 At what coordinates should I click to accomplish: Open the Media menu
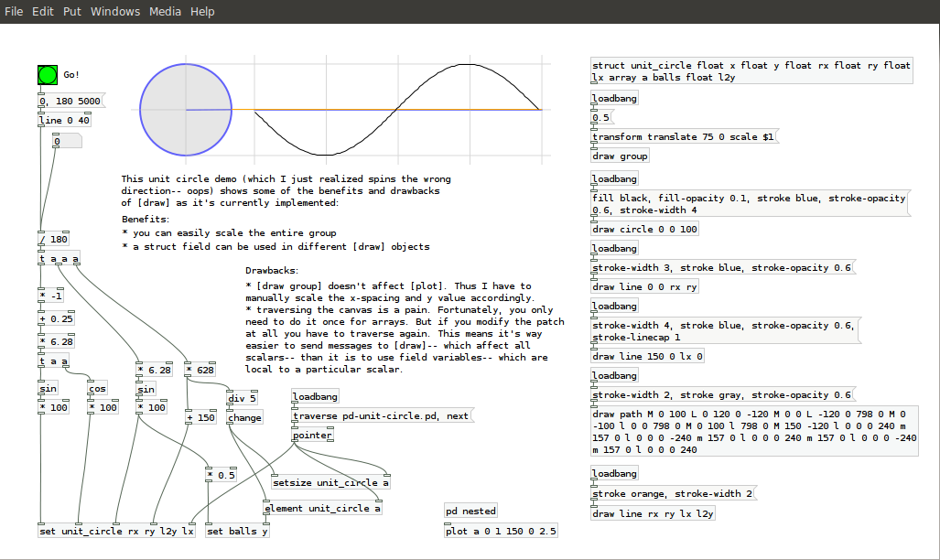click(x=165, y=11)
